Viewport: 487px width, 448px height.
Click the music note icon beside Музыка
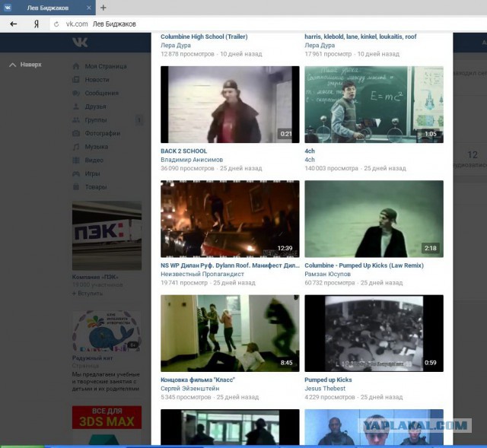76,147
